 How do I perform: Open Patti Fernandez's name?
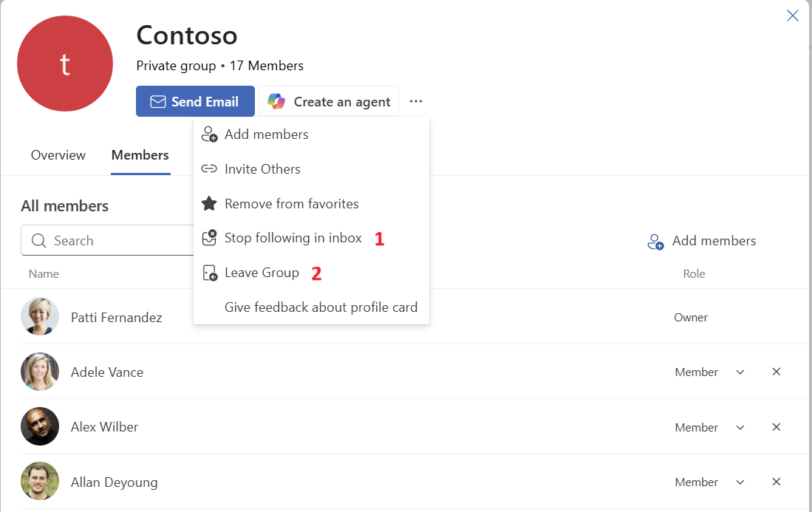[x=117, y=318]
